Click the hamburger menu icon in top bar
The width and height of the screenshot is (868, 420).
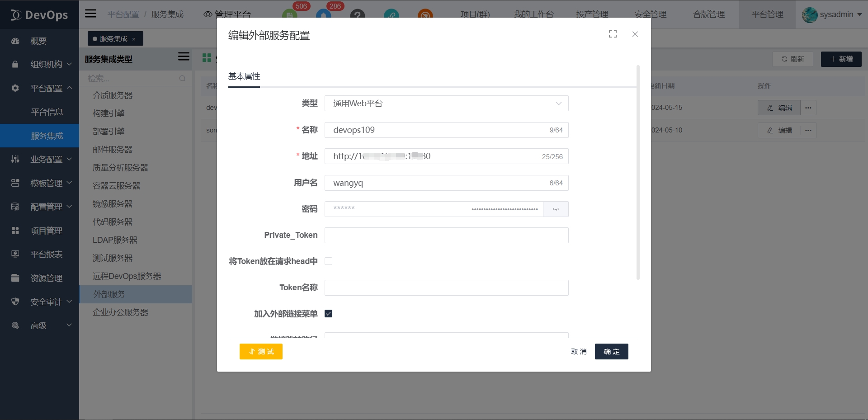coord(91,14)
